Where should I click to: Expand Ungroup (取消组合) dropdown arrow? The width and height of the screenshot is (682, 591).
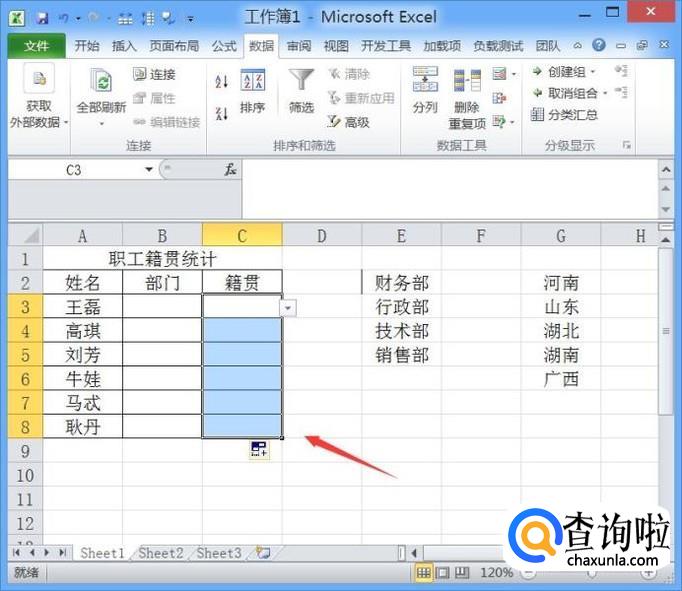[x=605, y=93]
